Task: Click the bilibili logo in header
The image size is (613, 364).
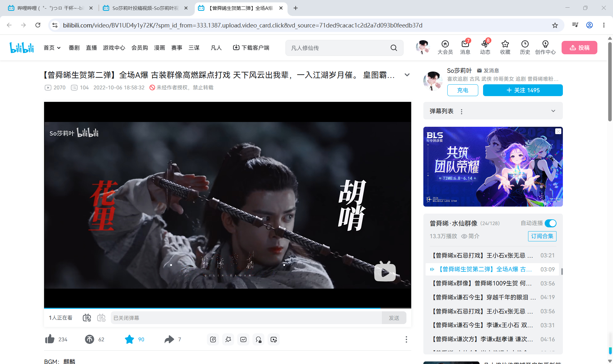Action: click(x=22, y=48)
